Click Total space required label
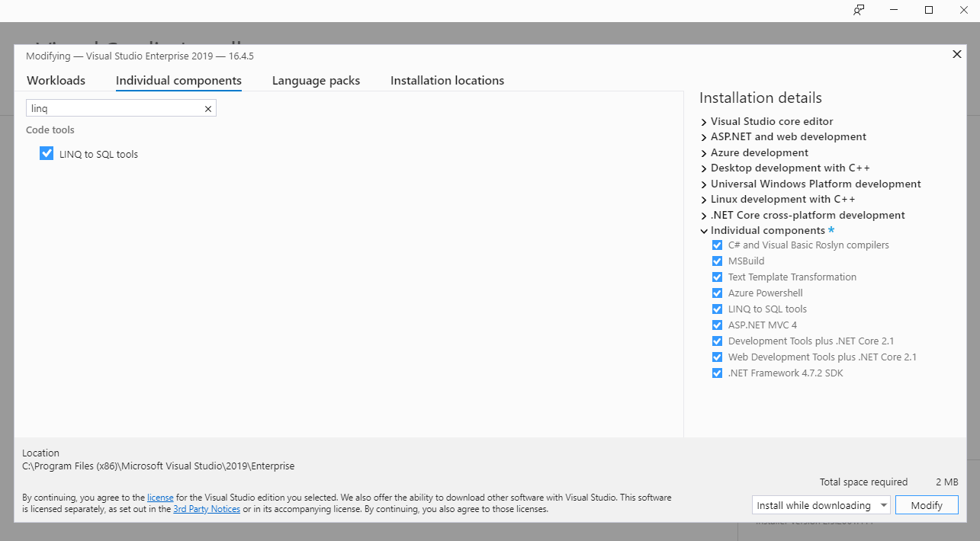 [x=863, y=482]
